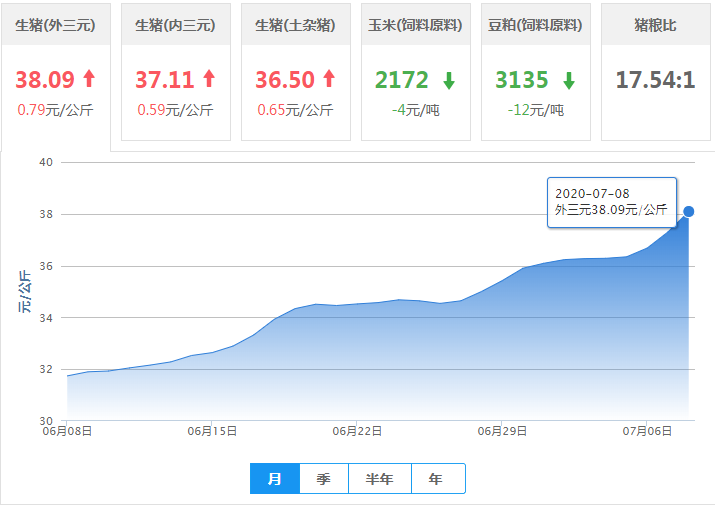
Task: Click 06月22日 label on the x-axis
Action: tap(357, 431)
